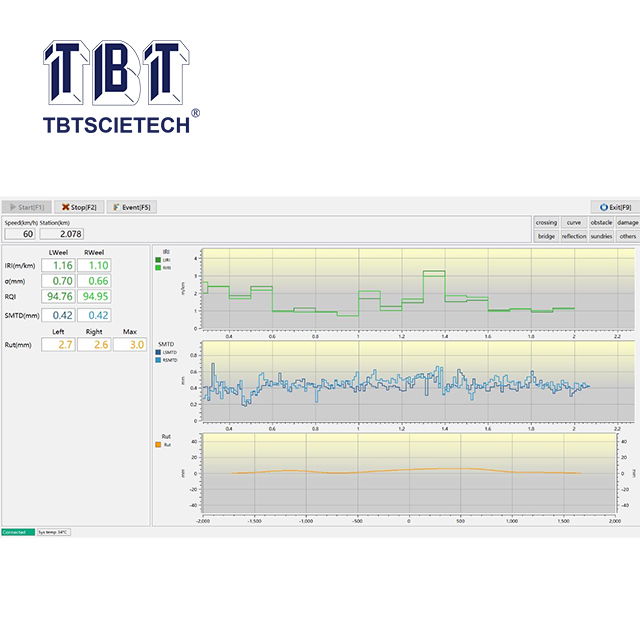Click the Stop[F2] button
The image size is (640, 640).
point(78,207)
